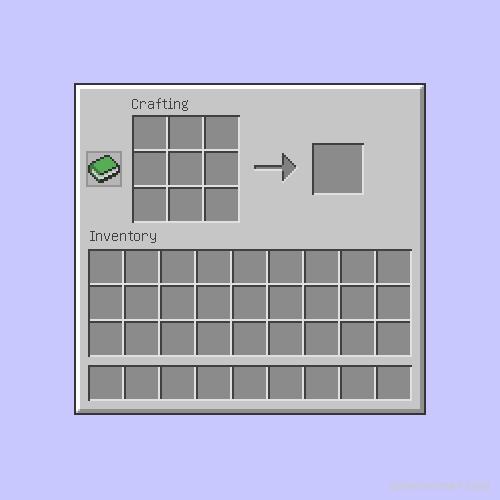
Task: Click first slot of top inventory row
Action: coord(106,267)
